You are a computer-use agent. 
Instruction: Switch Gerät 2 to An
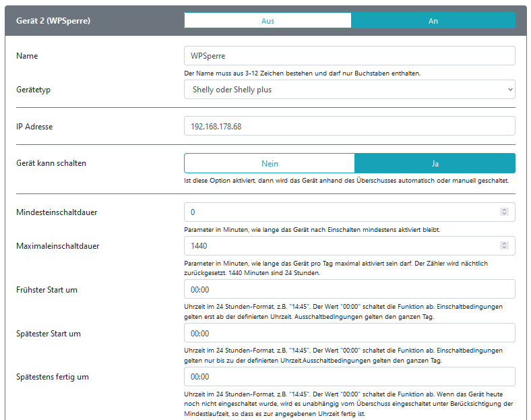433,21
